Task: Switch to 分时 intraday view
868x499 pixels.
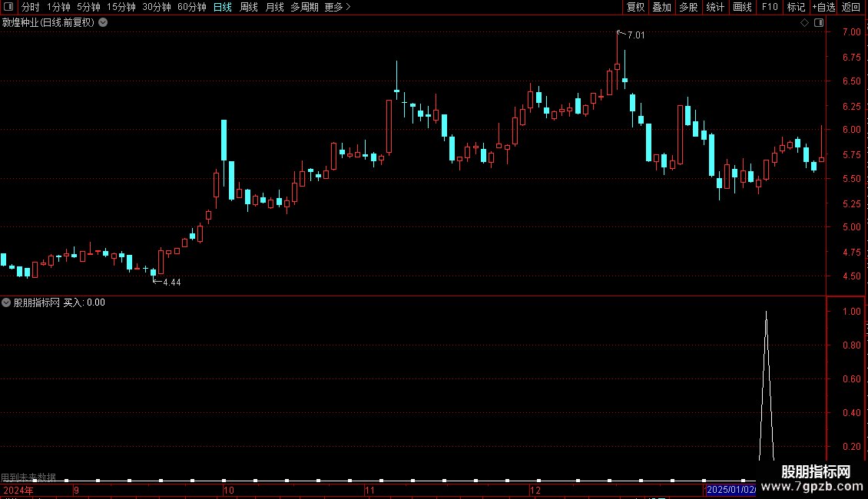Action: (x=31, y=7)
